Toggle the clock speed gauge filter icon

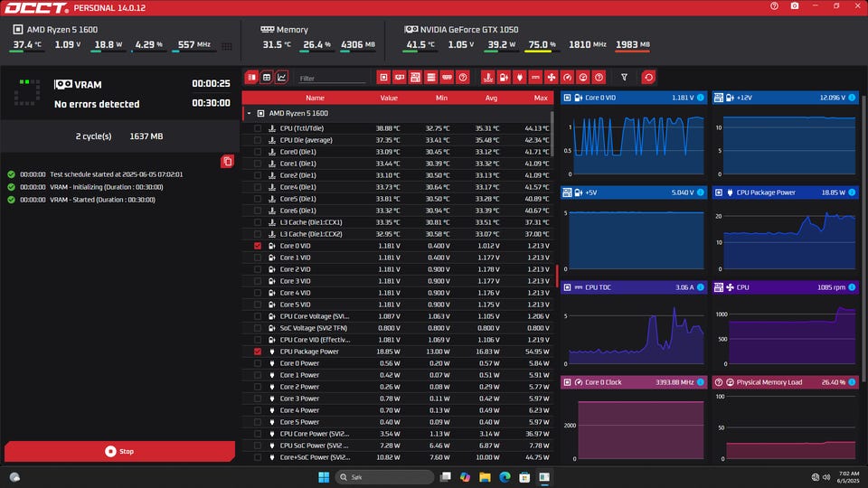[568, 78]
